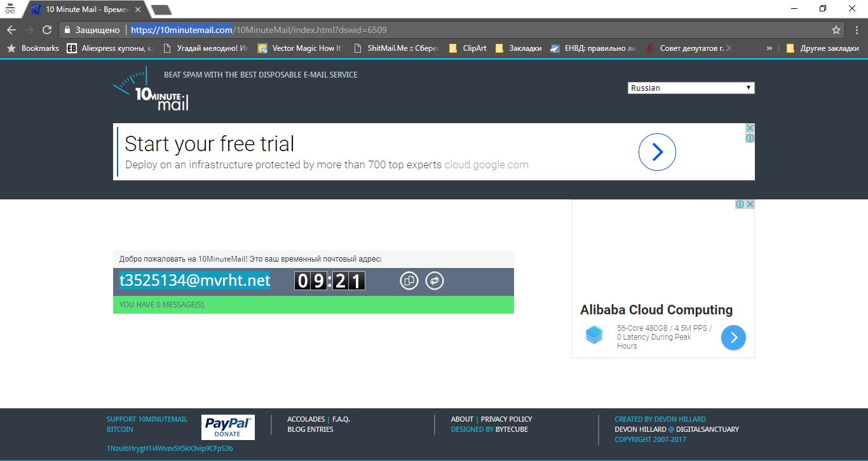Go forward in browser history

(29, 30)
